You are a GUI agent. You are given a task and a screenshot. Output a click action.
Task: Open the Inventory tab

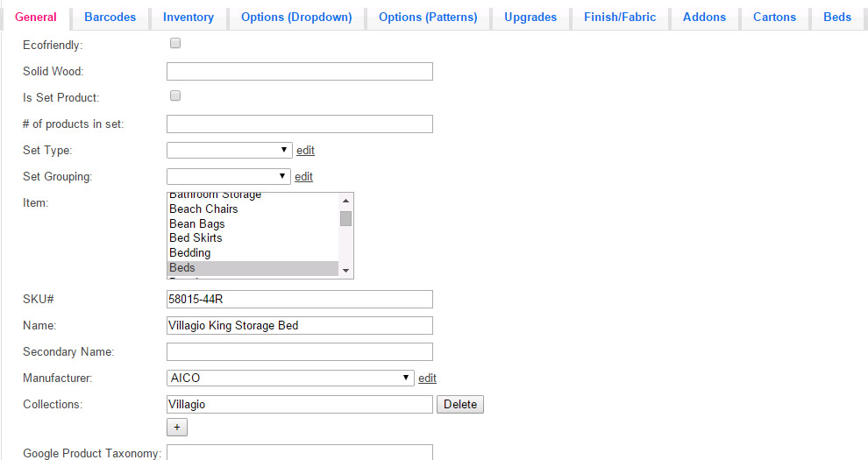click(189, 18)
